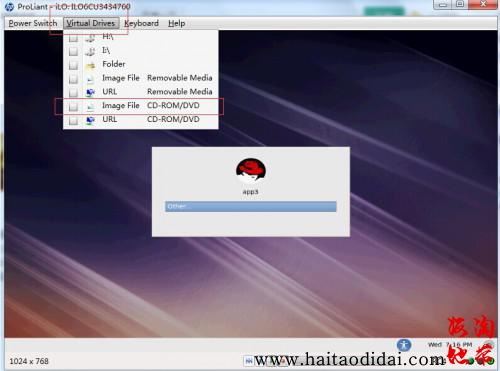Click the URL CD-ROM/DVD network icon

tap(90, 120)
